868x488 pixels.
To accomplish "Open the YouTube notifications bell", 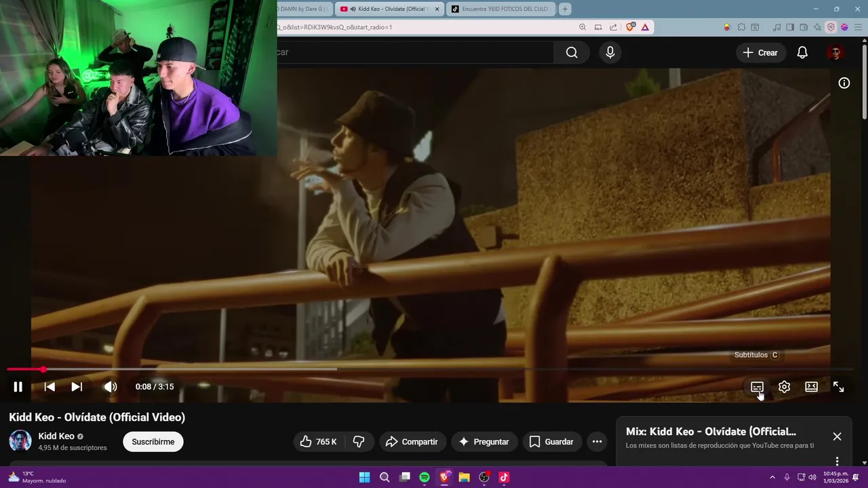I will pos(802,52).
